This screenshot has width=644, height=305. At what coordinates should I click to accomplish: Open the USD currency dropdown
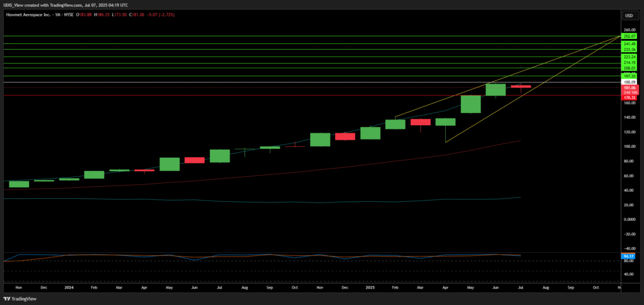coord(628,15)
